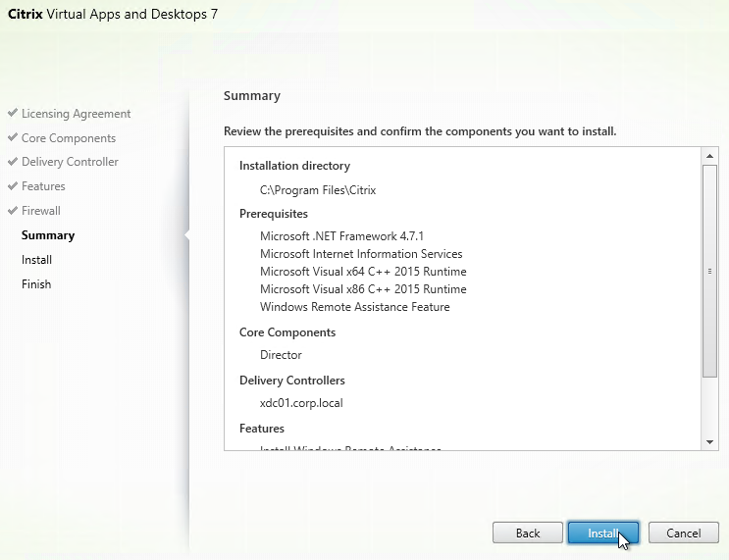Go back with the Back button
Screen dimensions: 729x560
[528, 533]
